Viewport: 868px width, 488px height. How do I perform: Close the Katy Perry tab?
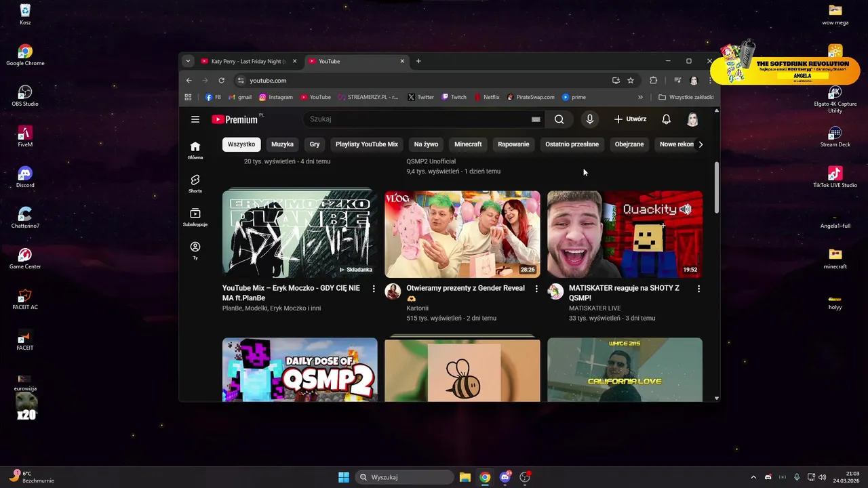click(x=294, y=61)
